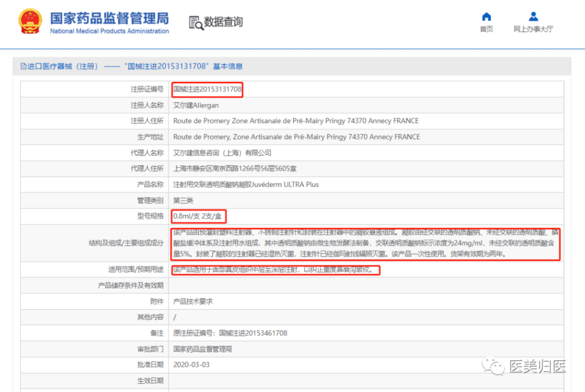Click the 批准日期 label
This screenshot has width=585, height=392.
pyautogui.click(x=150, y=365)
